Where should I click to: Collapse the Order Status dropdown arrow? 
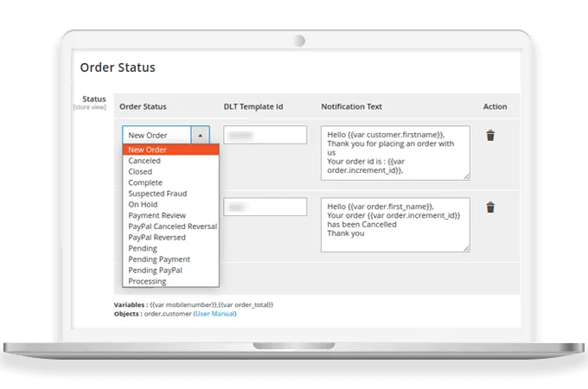pos(201,135)
